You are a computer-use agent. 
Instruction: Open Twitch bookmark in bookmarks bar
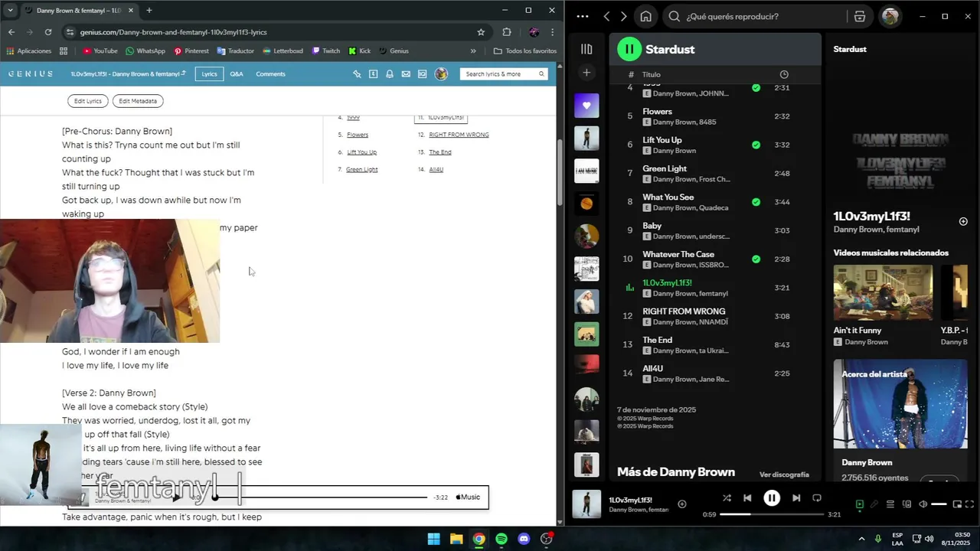(326, 51)
